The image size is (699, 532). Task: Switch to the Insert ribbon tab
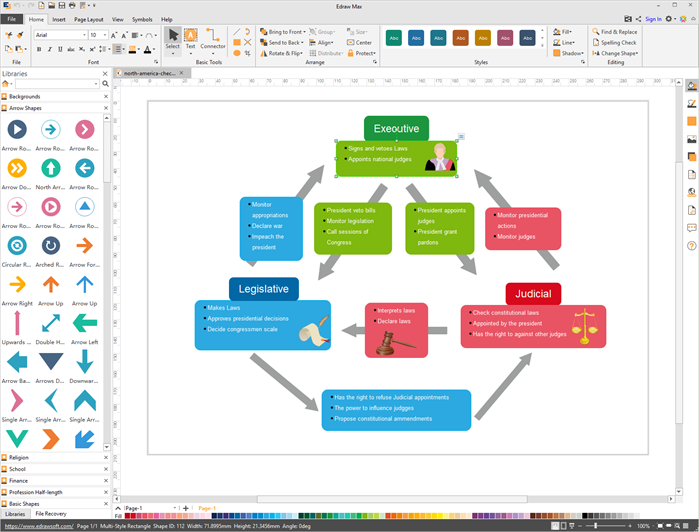[x=58, y=19]
